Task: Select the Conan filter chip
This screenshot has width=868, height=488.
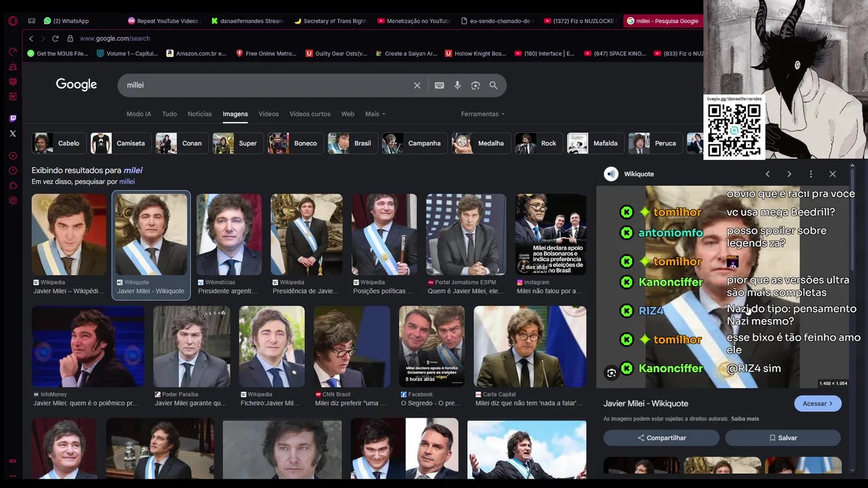Action: pos(182,143)
